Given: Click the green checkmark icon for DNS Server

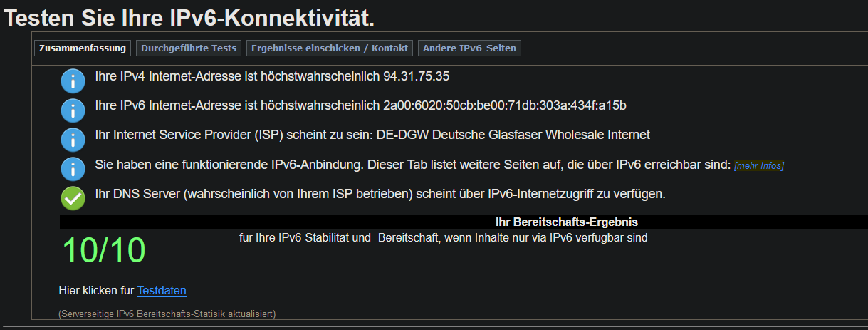Looking at the screenshot, I should pyautogui.click(x=73, y=198).
